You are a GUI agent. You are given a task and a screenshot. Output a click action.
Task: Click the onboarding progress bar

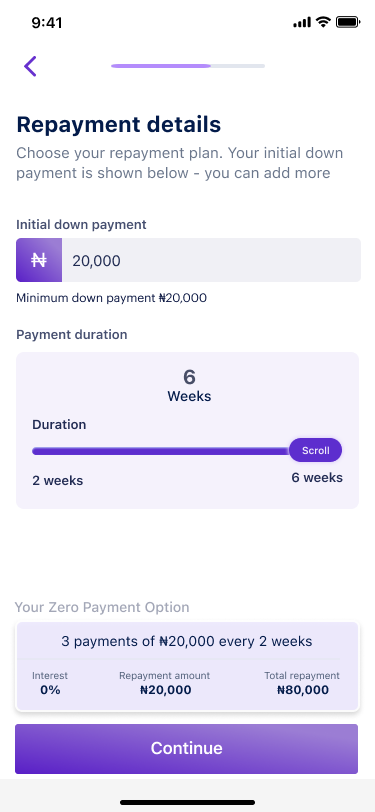188,66
